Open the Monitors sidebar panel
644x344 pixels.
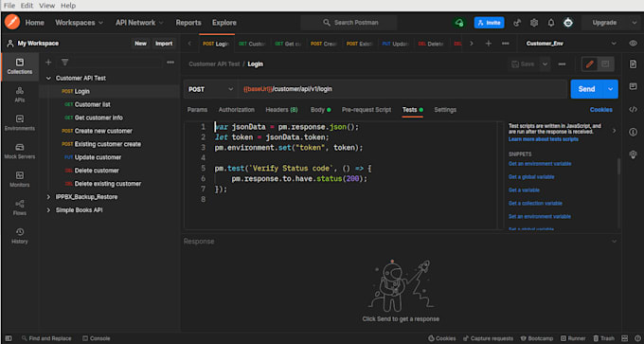click(19, 180)
